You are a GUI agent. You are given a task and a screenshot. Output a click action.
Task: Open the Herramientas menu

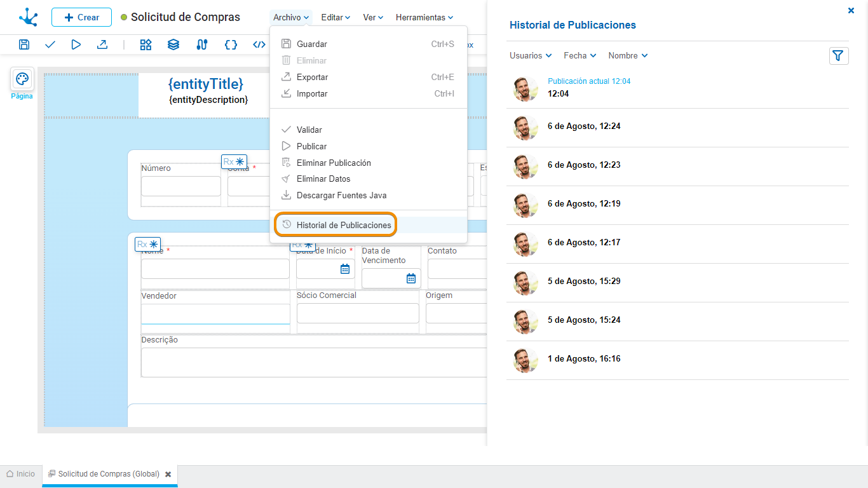point(424,18)
